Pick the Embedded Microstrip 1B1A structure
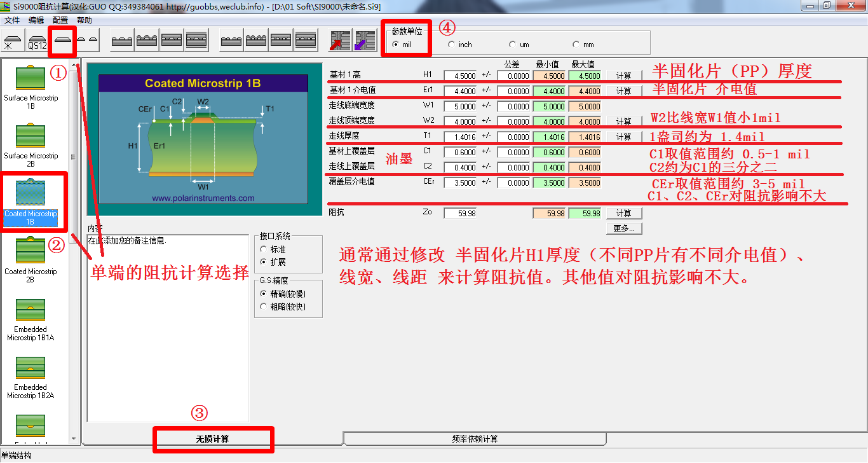Image resolution: width=868 pixels, height=463 pixels. coord(31,319)
